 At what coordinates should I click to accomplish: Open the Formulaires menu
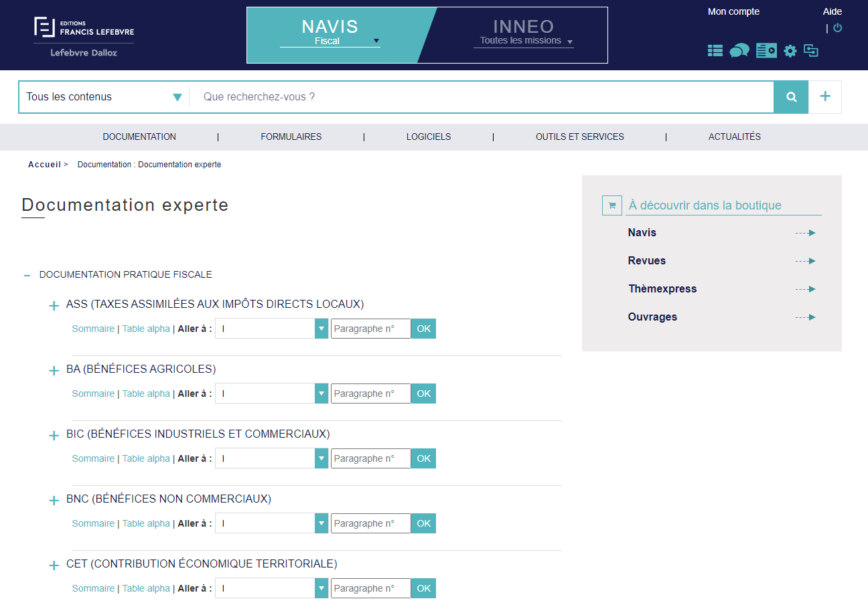(x=291, y=137)
